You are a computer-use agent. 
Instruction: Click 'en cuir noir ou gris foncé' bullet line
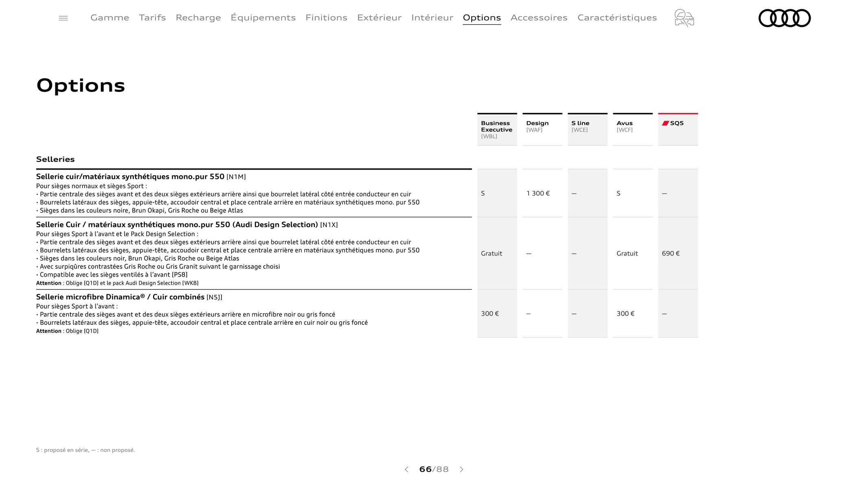point(202,322)
